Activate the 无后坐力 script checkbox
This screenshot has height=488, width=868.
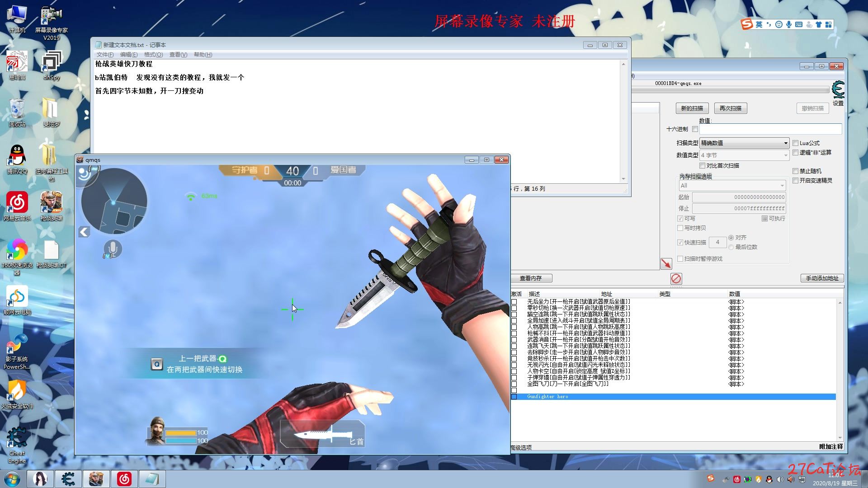coord(514,302)
